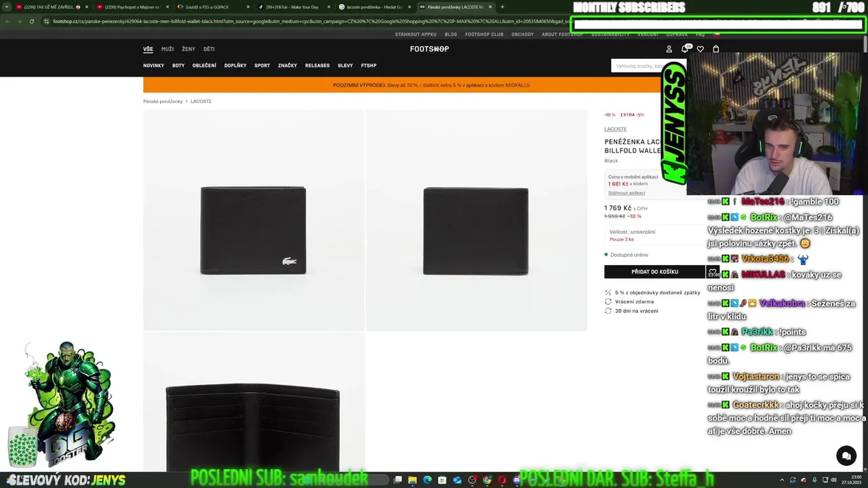The image size is (868, 488).
Task: Click PŘIDAT DO KOŠÍKU button
Action: coord(654,272)
